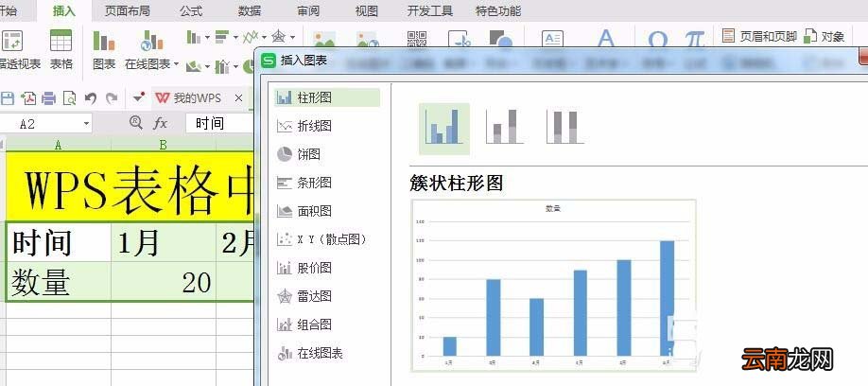868x386 pixels.
Task: Click the column chart icon in ribbon
Action: 193,38
